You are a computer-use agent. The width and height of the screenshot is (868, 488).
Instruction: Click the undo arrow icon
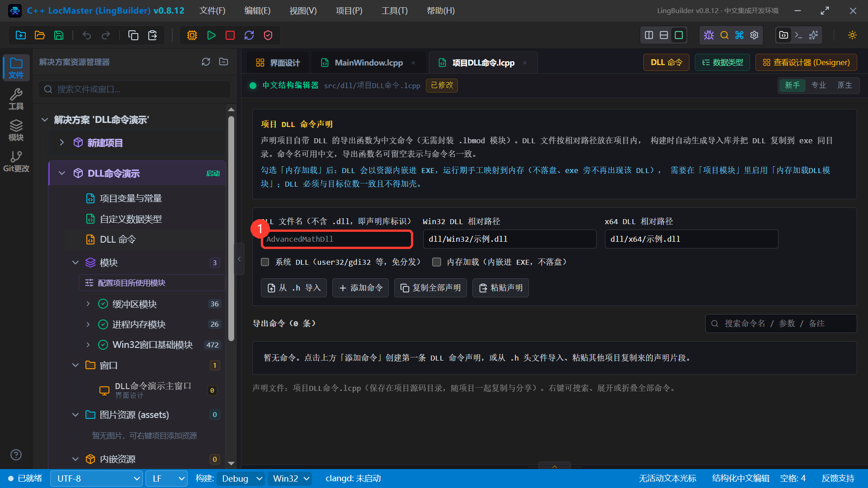coord(87,35)
